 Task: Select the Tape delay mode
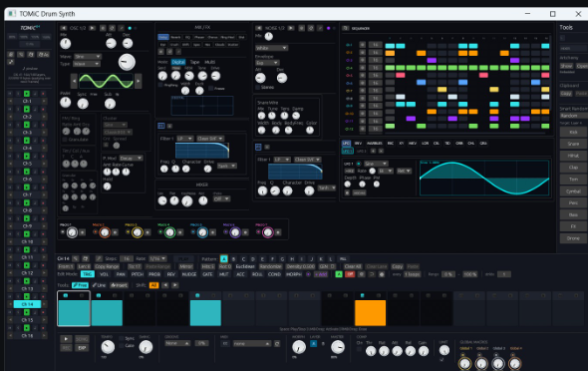(x=194, y=62)
